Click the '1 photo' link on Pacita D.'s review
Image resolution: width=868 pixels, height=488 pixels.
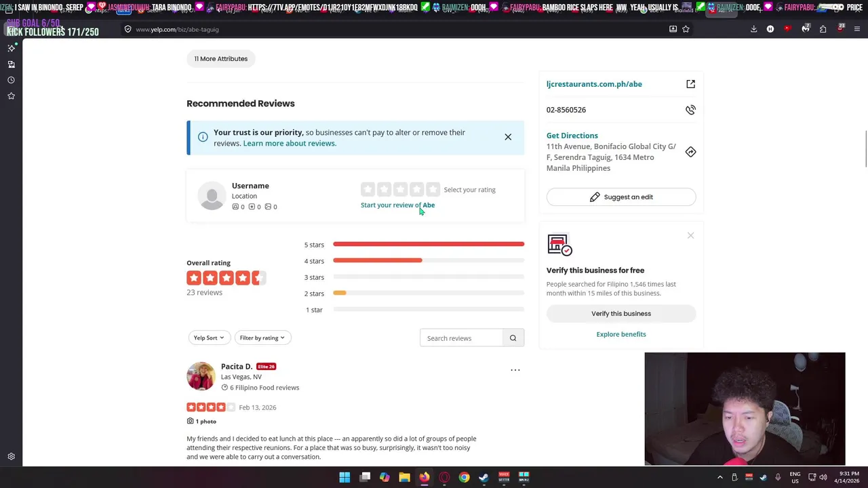201,421
